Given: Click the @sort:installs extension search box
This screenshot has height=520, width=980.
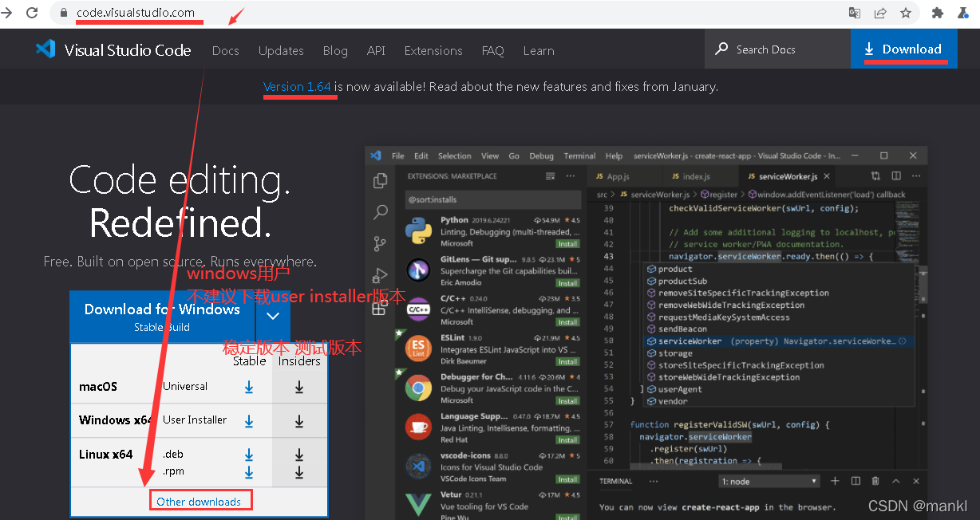Looking at the screenshot, I should 492,199.
